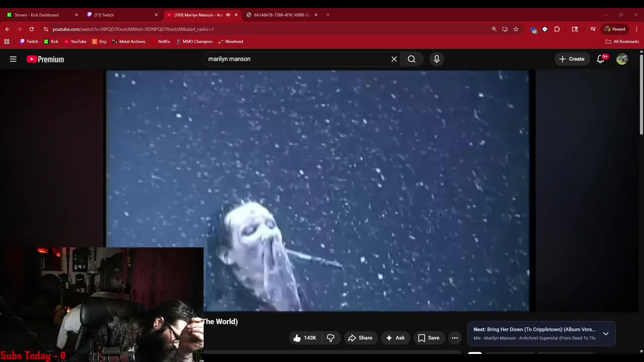Open the Twitch bookmark
Screen dimensions: 644x362
click(29, 42)
